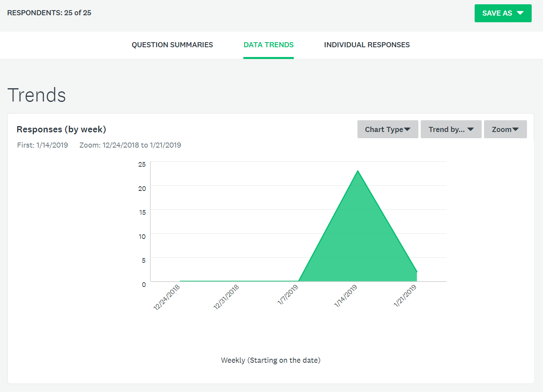Click the Zoom button
The image size is (543, 392).
(505, 129)
